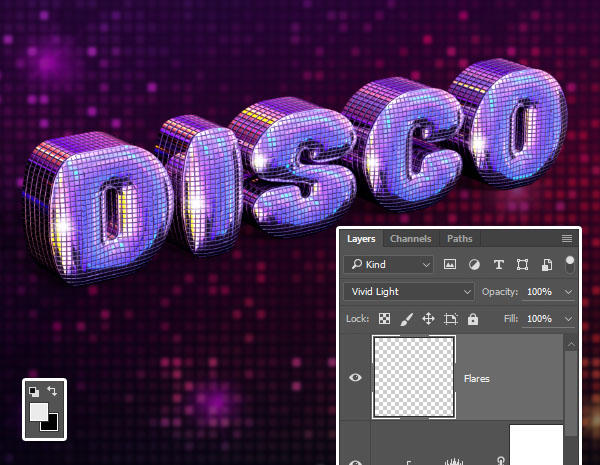Hide the Flares layer with eye icon
The height and width of the screenshot is (465, 600).
click(x=355, y=377)
